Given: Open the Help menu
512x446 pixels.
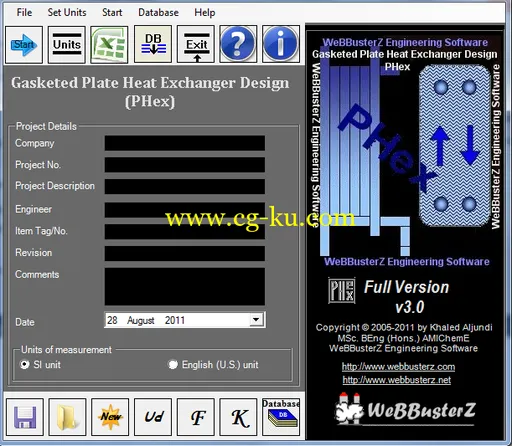Looking at the screenshot, I should tap(205, 13).
